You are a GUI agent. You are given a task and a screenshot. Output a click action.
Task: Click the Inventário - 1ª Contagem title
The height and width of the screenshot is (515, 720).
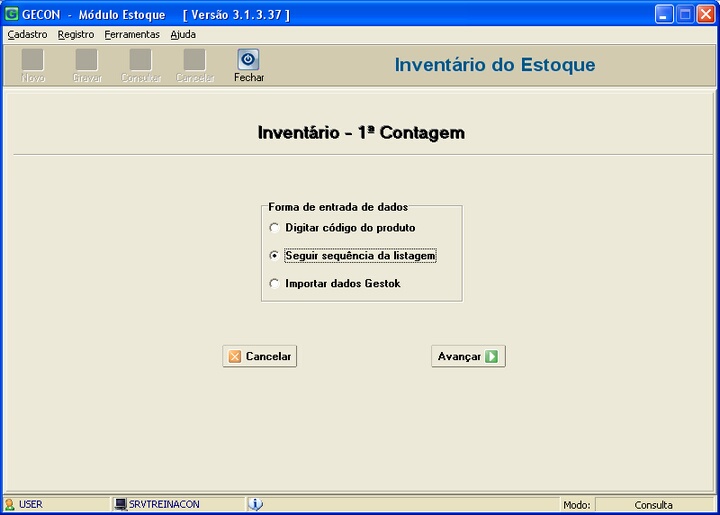pos(361,133)
